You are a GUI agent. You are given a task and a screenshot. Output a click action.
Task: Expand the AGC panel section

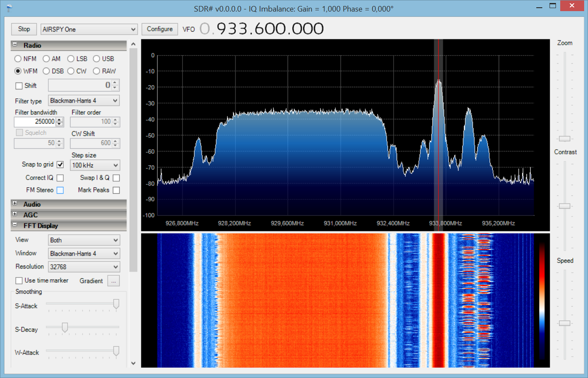click(x=15, y=214)
